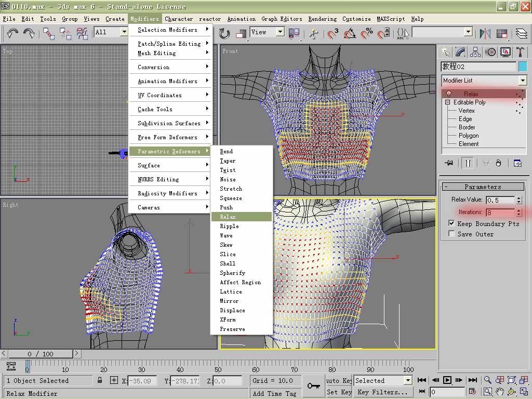
Task: Uncheck Keep Boundary Pts
Action: pyautogui.click(x=451, y=223)
